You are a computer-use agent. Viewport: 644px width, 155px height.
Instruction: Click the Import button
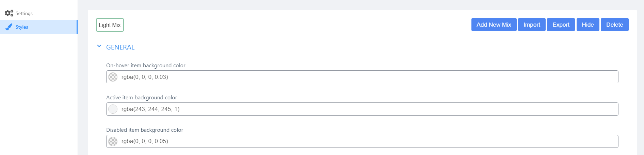(532, 25)
